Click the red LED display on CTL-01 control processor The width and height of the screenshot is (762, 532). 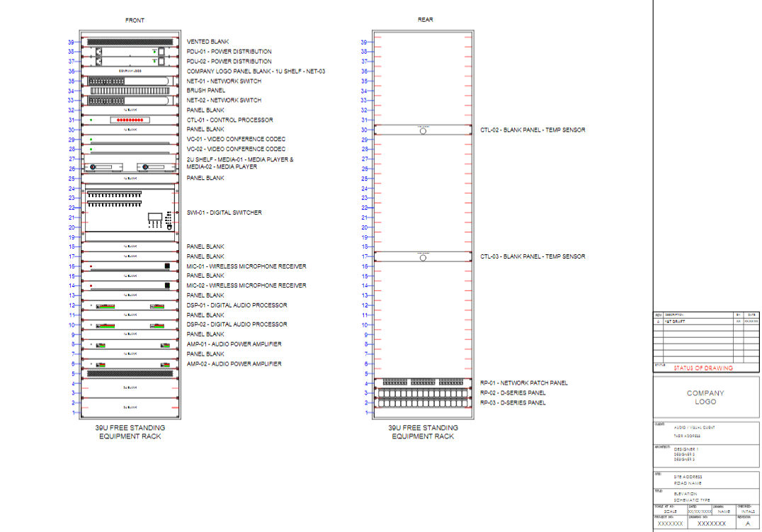(x=130, y=120)
